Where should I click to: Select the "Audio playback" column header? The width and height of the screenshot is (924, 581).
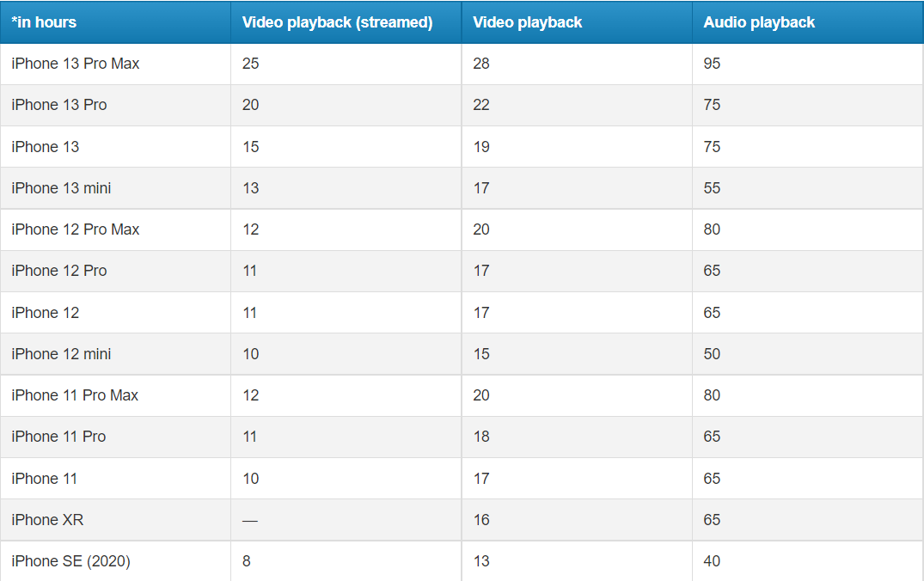[x=759, y=22]
